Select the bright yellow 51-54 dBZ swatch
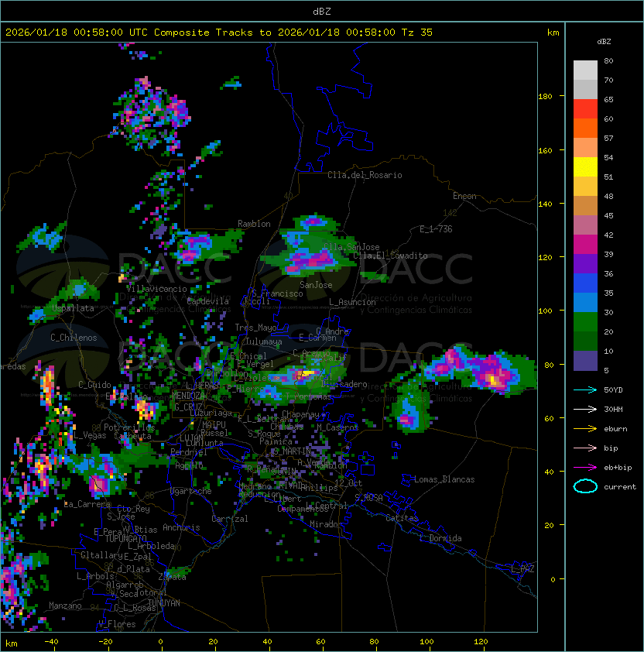This screenshot has width=644, height=652. point(585,166)
